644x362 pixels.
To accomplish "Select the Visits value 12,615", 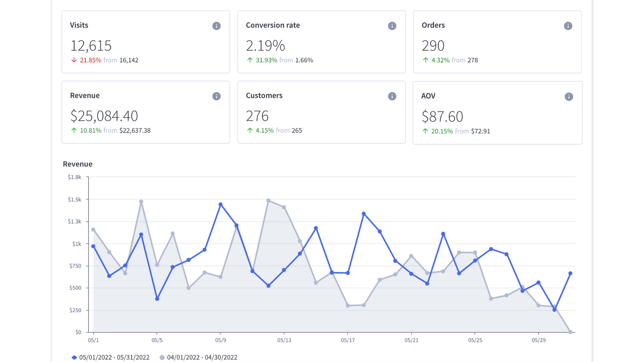I will coord(91,46).
